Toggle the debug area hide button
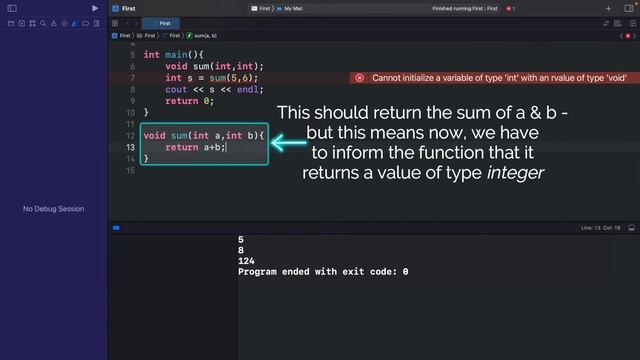The width and height of the screenshot is (640, 360). pyautogui.click(x=631, y=228)
